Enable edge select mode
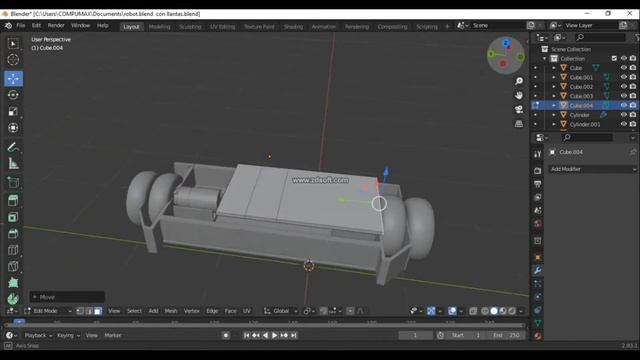The width and height of the screenshot is (640, 360). (x=89, y=311)
